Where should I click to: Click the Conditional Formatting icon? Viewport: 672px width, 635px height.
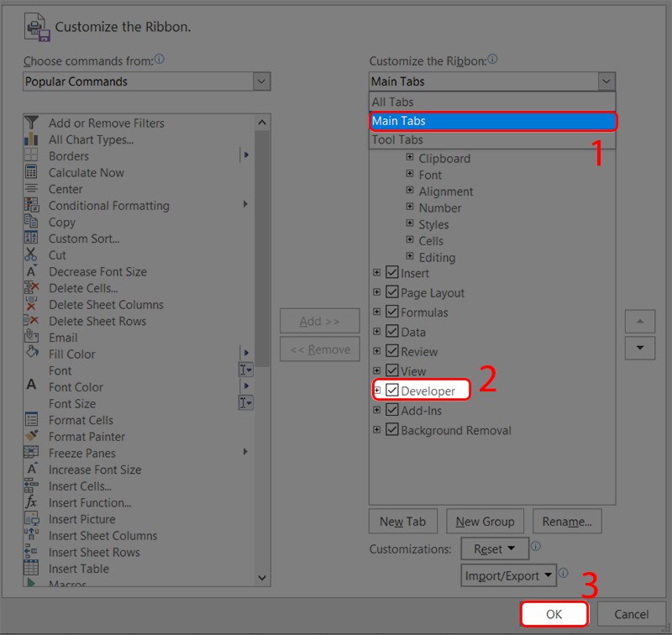click(x=31, y=205)
